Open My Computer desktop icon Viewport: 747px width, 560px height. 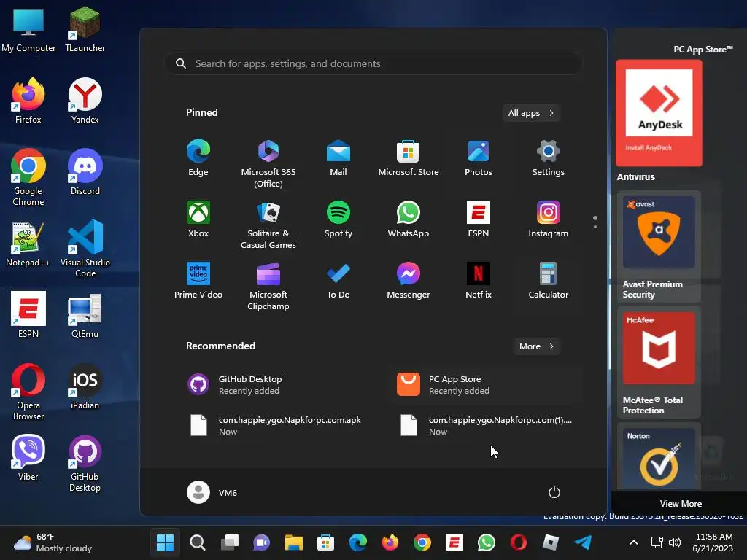(28, 29)
